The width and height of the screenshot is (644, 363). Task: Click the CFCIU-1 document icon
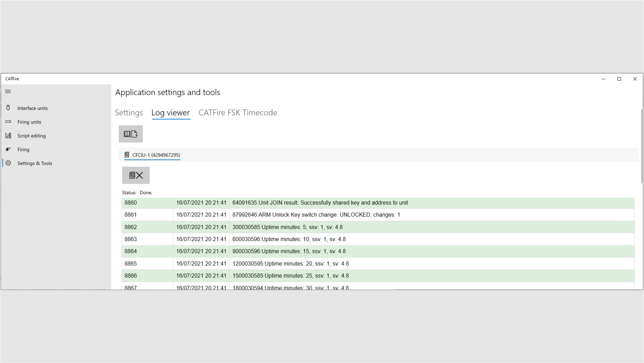[x=127, y=155]
